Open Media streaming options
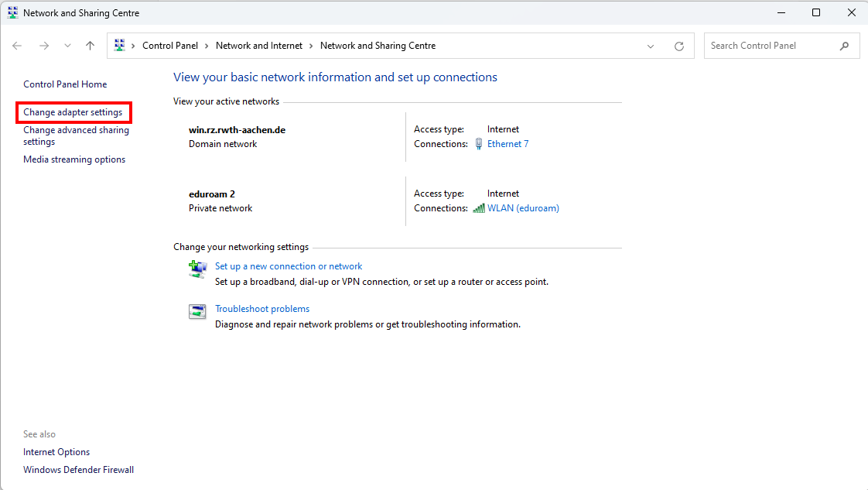The width and height of the screenshot is (868, 490). point(74,159)
